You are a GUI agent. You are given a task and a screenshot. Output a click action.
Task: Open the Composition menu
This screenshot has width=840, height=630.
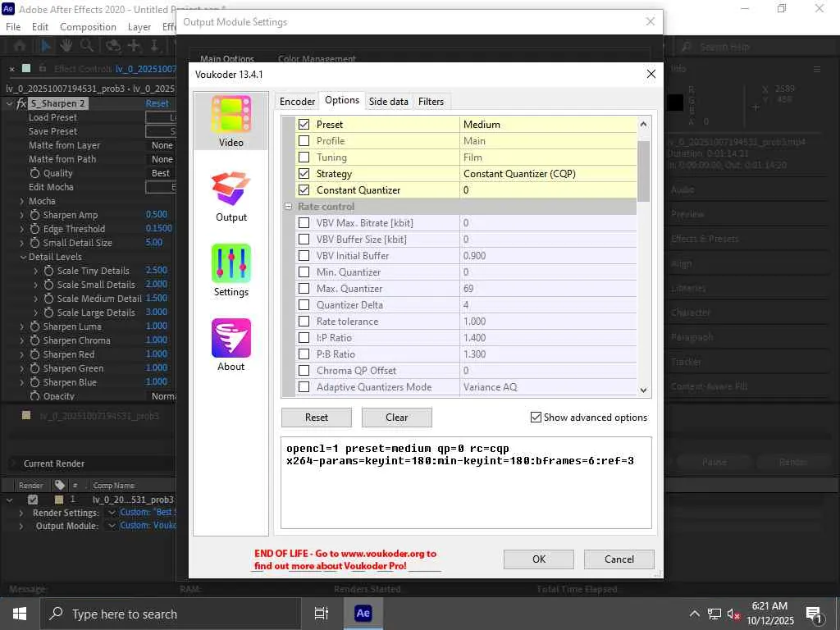coord(88,27)
